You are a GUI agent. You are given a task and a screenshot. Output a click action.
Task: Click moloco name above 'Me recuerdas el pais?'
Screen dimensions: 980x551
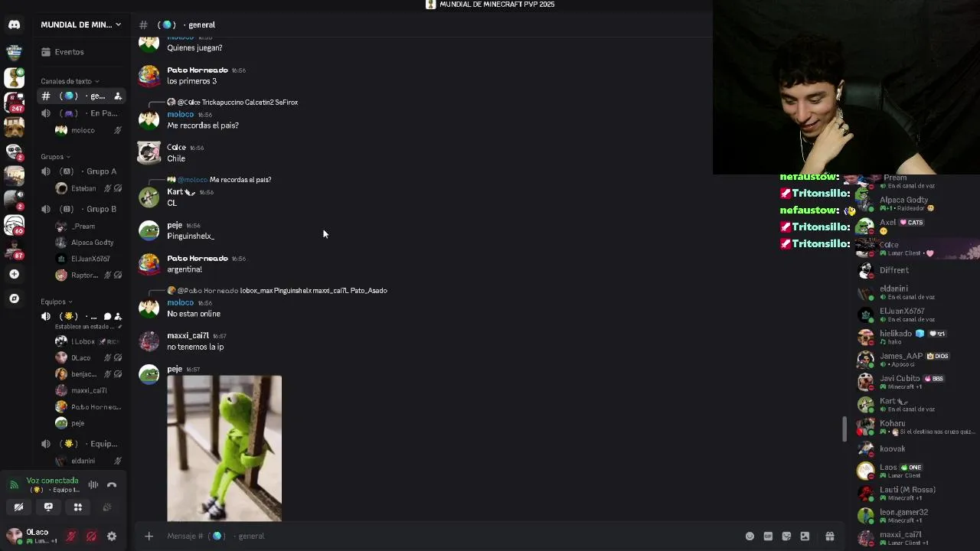181,114
